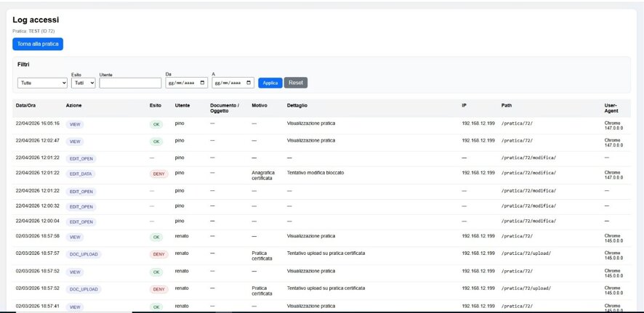Click the Esito column header
Viewport: 644px width, 313px height.
[x=156, y=105]
